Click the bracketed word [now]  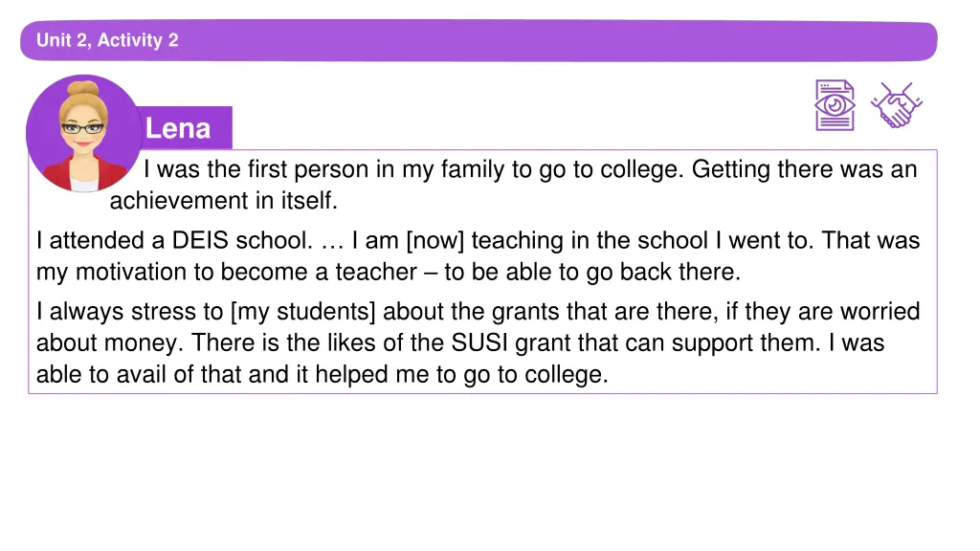click(435, 240)
